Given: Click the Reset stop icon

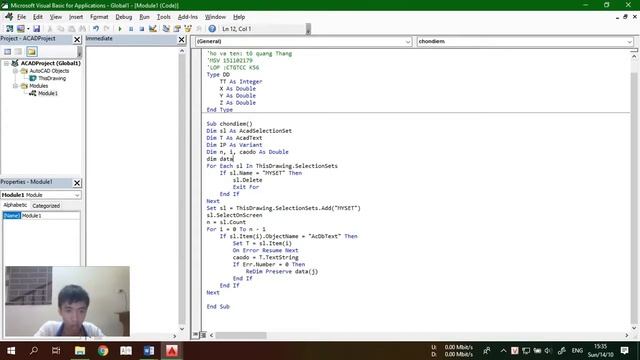Looking at the screenshot, I should tap(142, 29).
